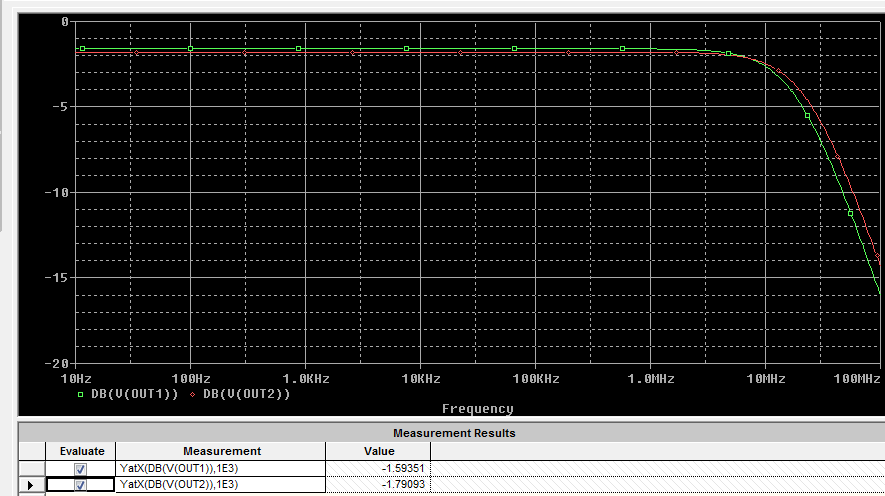Click red diamond legend marker for DB(V(OUT2))
The height and width of the screenshot is (496, 885).
pos(192,394)
